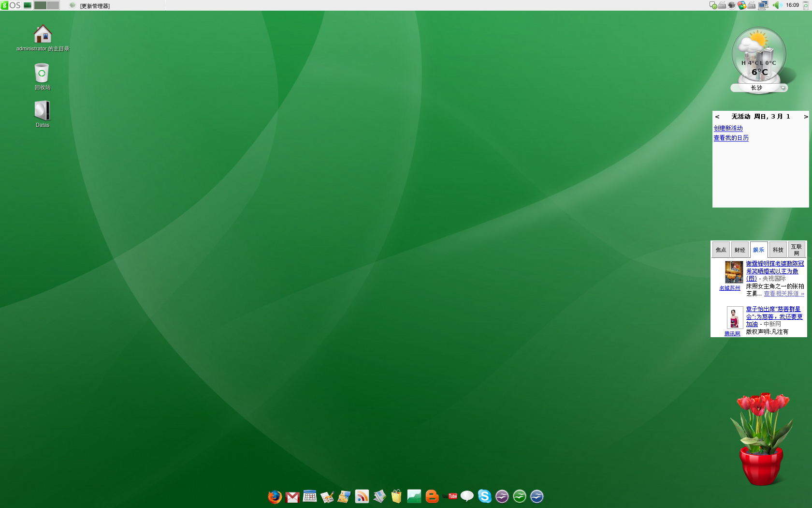Image resolution: width=812 pixels, height=508 pixels.
Task: Click the red tulip flowerpot gadget
Action: coord(761,439)
